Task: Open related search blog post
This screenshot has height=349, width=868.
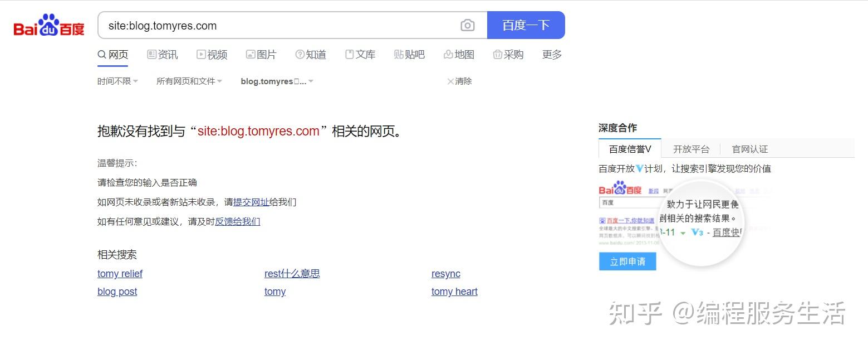Action: click(x=117, y=292)
